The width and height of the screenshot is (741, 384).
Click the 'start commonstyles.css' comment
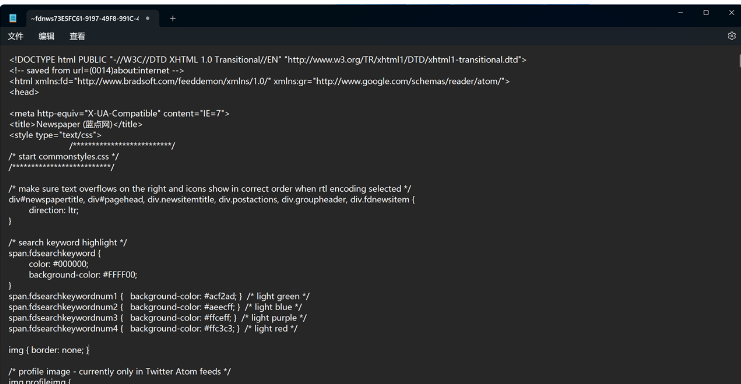click(64, 156)
